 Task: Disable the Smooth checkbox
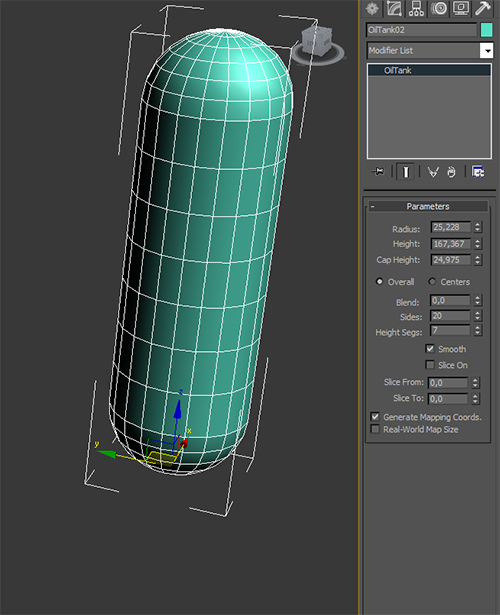pos(430,349)
